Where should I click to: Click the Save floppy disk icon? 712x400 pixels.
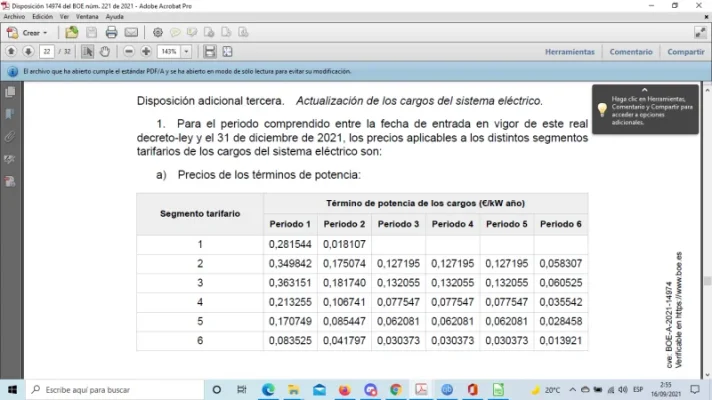[x=91, y=33]
